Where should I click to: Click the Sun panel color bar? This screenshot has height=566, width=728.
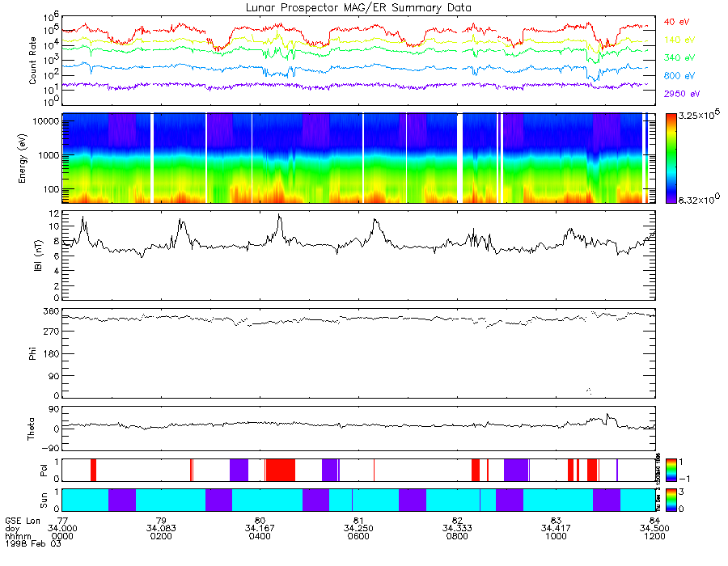coord(671,500)
